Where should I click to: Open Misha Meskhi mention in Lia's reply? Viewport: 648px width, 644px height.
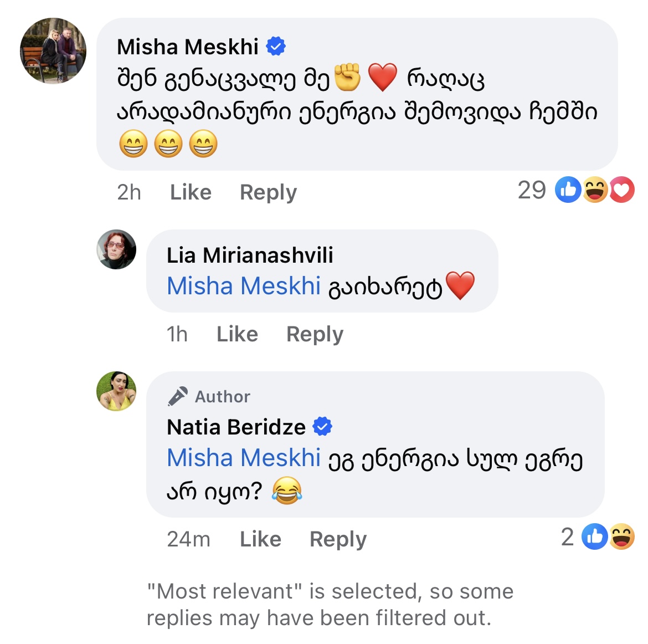point(244,286)
